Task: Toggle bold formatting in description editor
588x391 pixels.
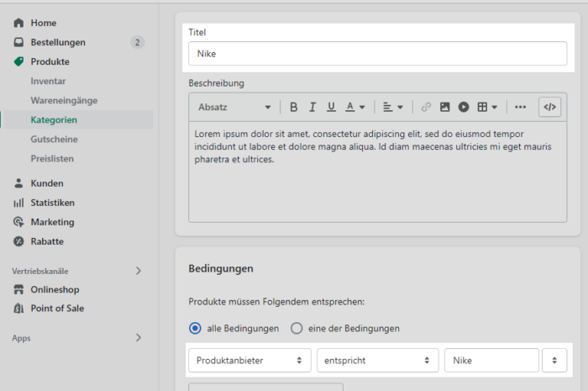Action: pos(294,108)
